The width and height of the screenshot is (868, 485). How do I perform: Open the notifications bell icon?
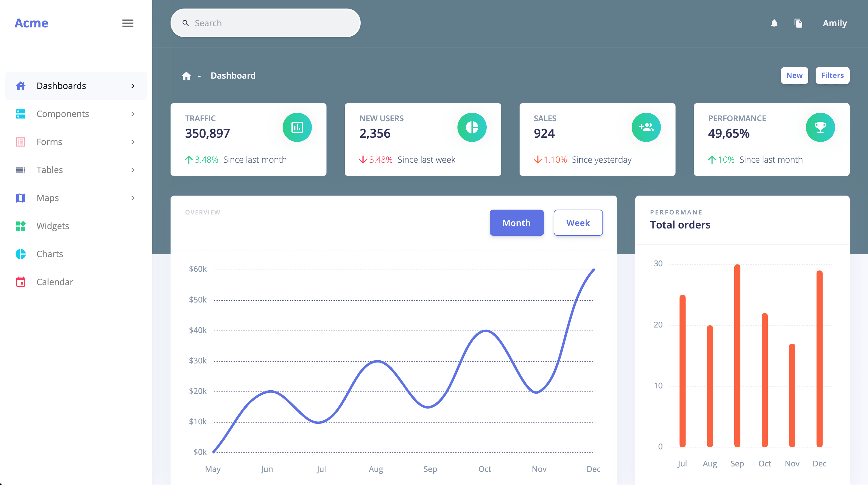click(x=774, y=23)
